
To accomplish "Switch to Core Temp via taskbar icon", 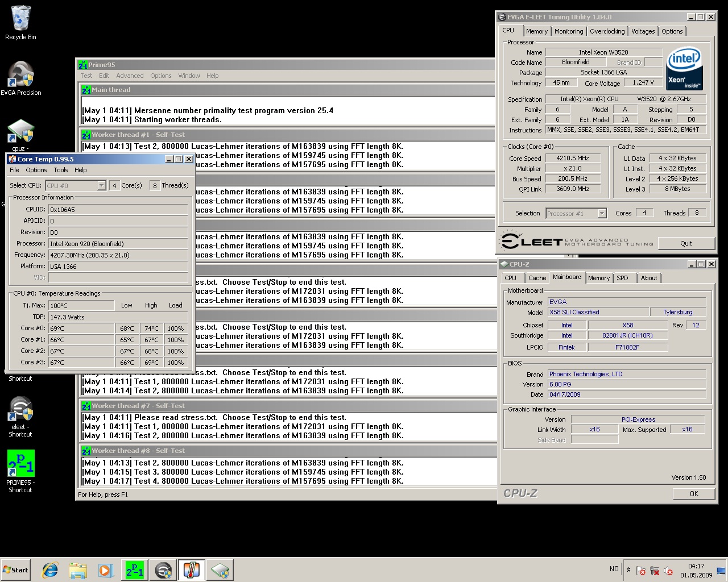I will [x=192, y=570].
